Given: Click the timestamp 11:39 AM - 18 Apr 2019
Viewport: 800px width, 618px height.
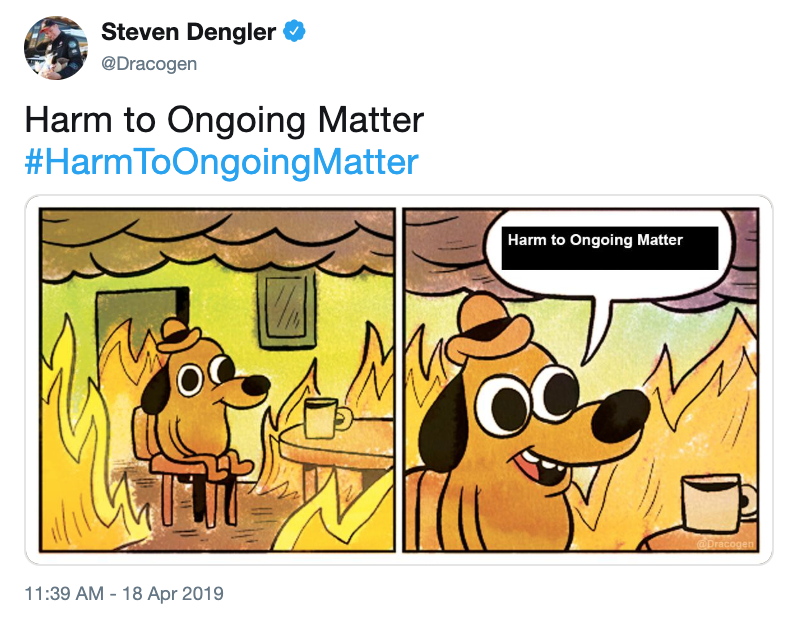Looking at the screenshot, I should pyautogui.click(x=125, y=594).
